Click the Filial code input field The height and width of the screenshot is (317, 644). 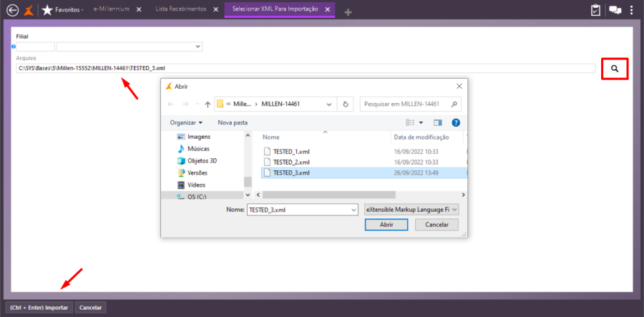(x=35, y=47)
